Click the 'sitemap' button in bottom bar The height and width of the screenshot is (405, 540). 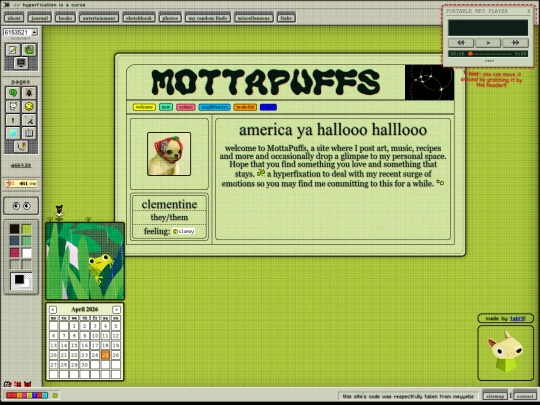point(495,396)
